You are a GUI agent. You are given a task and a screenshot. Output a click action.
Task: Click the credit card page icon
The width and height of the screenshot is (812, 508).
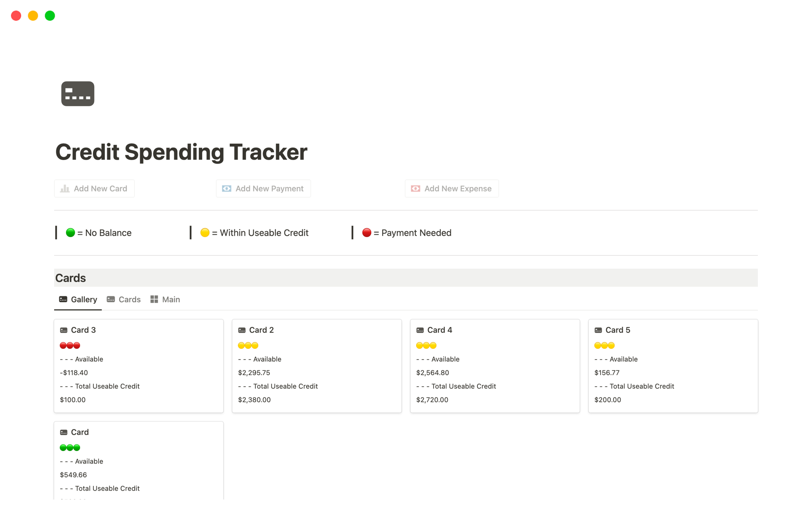[77, 94]
